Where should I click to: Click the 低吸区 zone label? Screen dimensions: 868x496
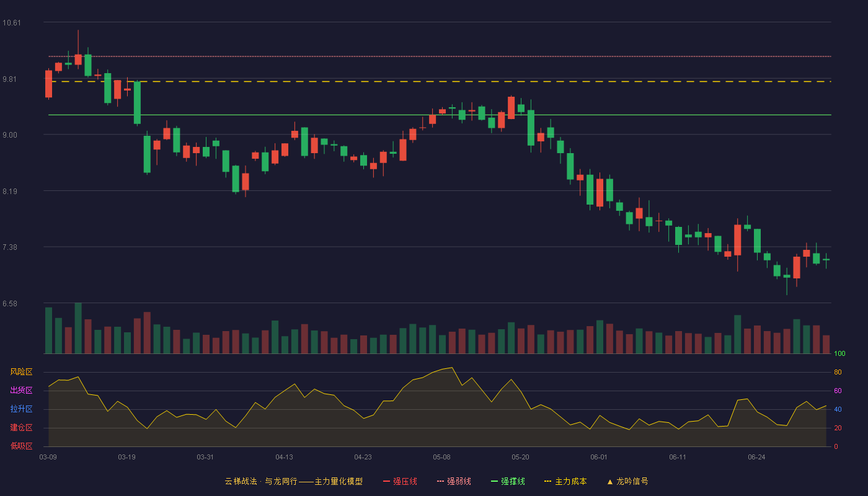[x=21, y=446]
